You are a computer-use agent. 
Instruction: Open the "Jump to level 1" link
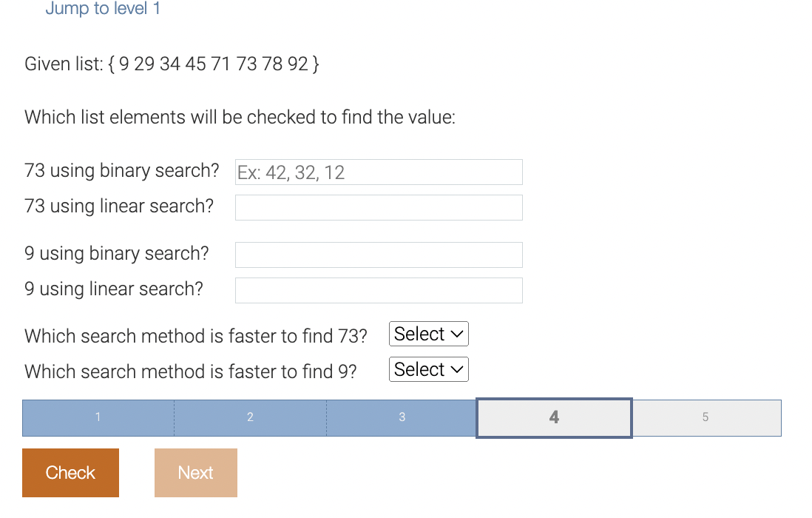click(103, 9)
